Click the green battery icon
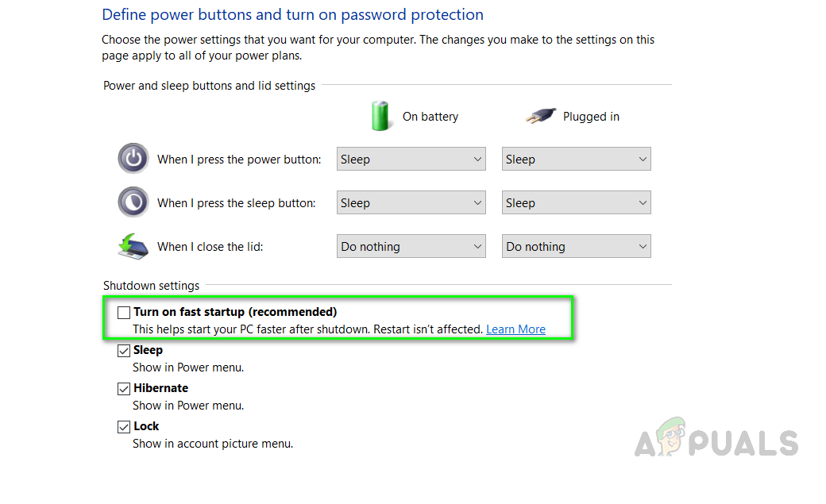826x504 pixels. (x=382, y=116)
